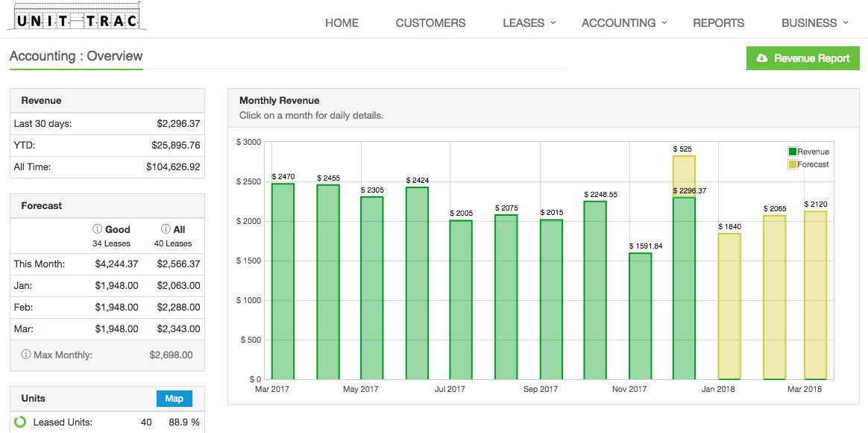The width and height of the screenshot is (868, 433).
Task: Click the info icon beside Max Monthly
Action: click(25, 355)
